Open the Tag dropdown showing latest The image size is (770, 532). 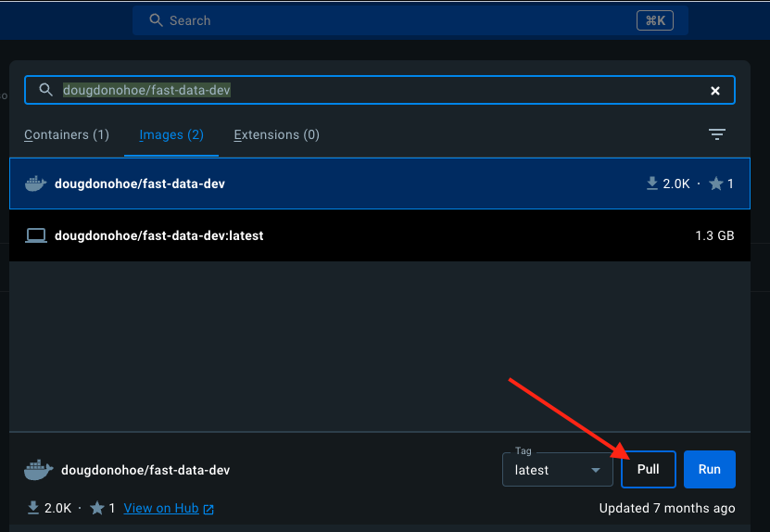coord(558,470)
